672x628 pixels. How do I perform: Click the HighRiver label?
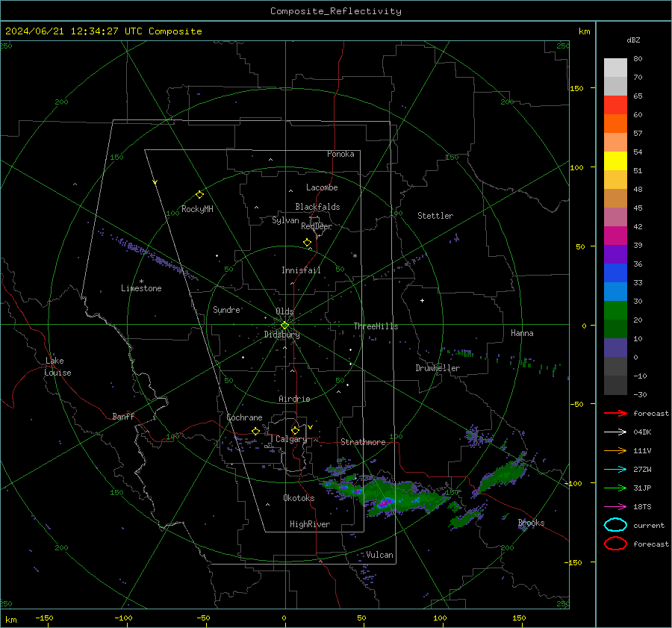[310, 524]
